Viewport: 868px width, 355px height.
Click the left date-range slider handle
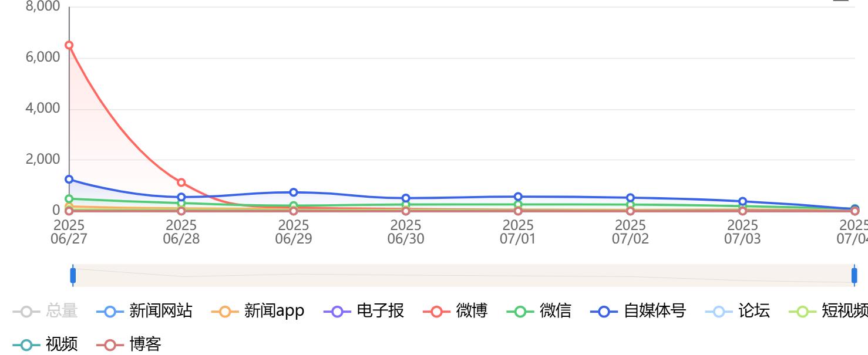pos(73,275)
